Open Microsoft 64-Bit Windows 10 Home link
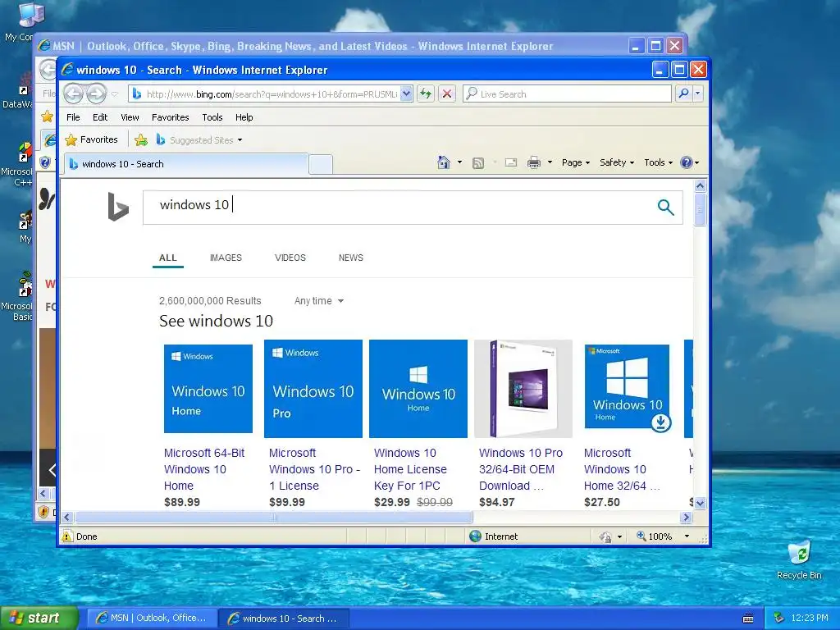This screenshot has width=840, height=630. [204, 469]
